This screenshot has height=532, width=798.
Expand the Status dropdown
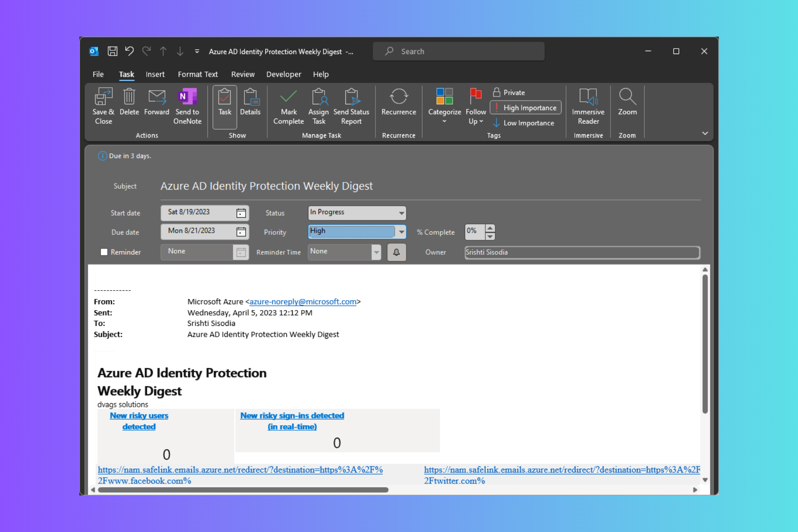point(401,213)
